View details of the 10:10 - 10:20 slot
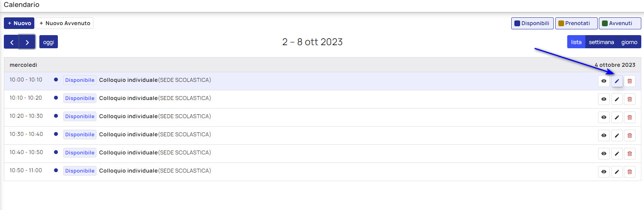The width and height of the screenshot is (644, 210). 604,99
